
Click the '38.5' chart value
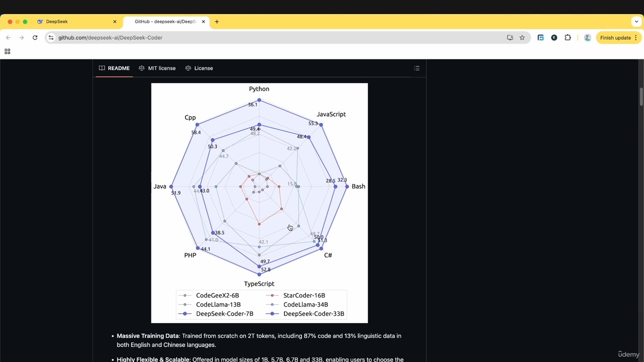pos(219,233)
